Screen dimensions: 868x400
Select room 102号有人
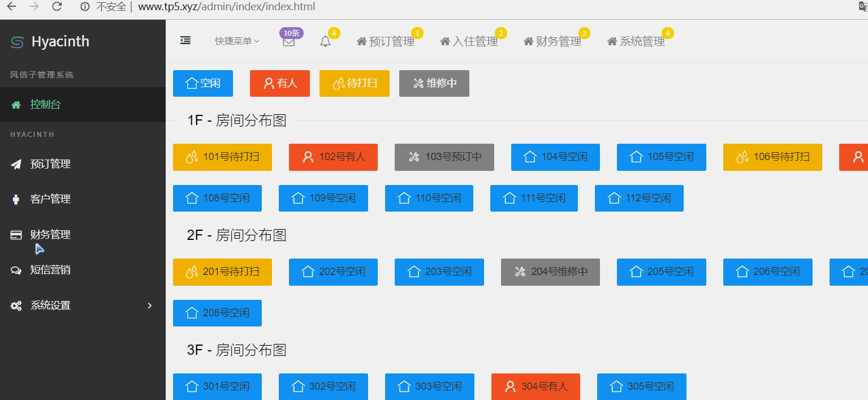(333, 157)
